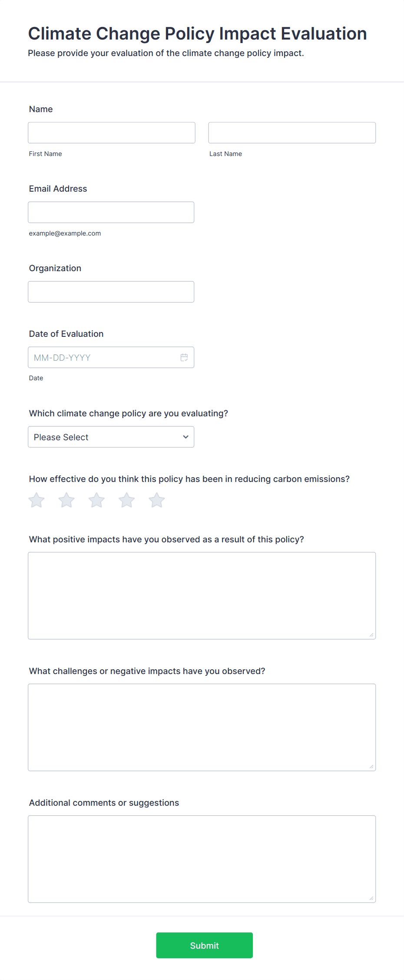Select the fifth star rating
Image resolution: width=404 pixels, height=980 pixels.
(x=157, y=500)
